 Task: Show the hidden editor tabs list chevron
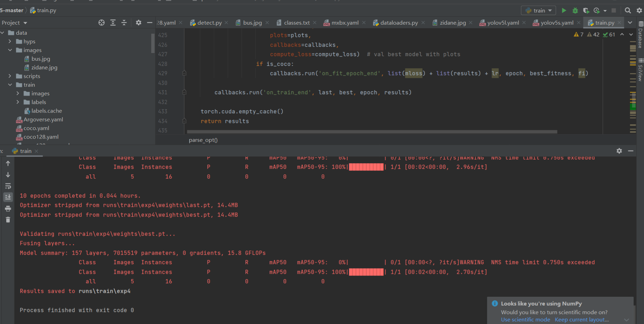630,23
